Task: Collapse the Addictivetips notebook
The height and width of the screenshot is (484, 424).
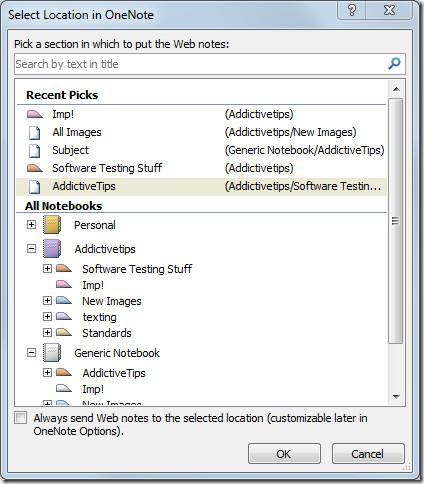Action: (31, 249)
